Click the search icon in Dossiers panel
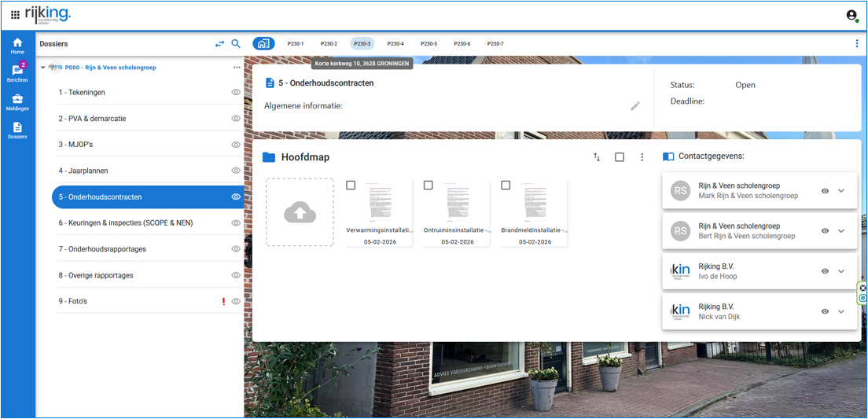The image size is (868, 419). pos(236,44)
